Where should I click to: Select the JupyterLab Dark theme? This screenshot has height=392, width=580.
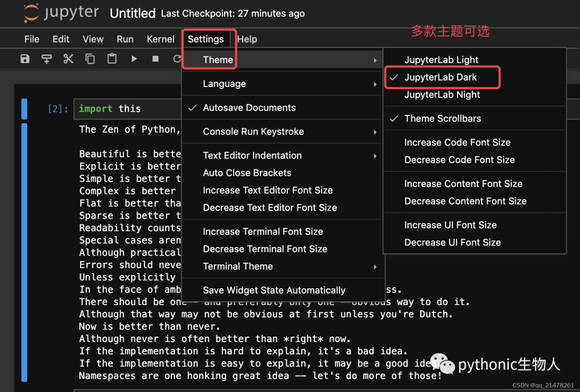tap(475, 77)
